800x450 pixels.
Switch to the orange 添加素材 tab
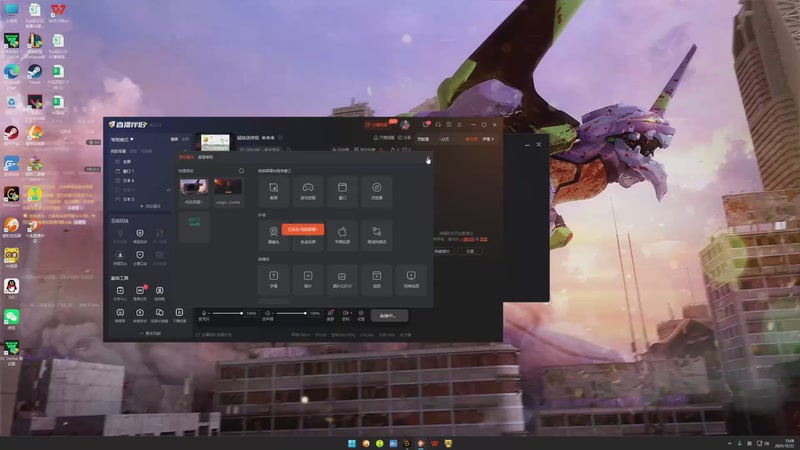click(186, 157)
